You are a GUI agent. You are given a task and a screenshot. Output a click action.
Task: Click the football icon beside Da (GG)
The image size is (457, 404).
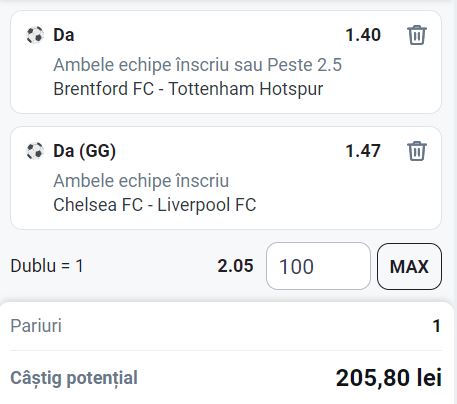pos(35,151)
